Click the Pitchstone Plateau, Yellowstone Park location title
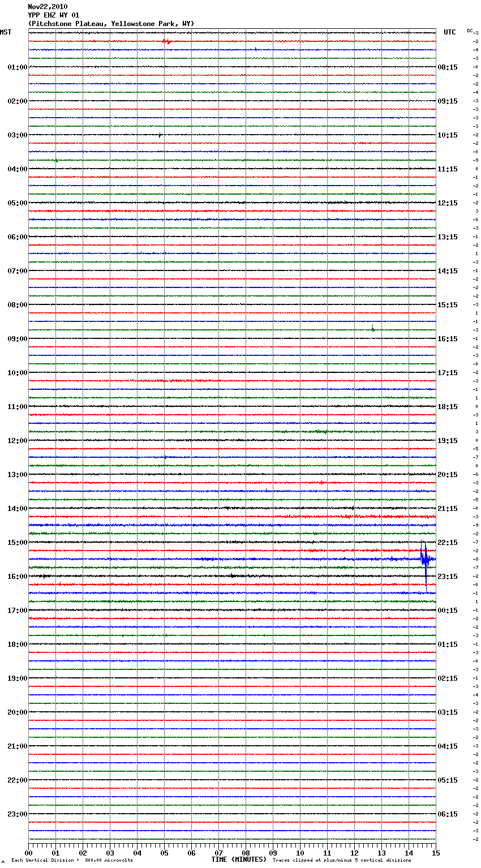 [111, 24]
